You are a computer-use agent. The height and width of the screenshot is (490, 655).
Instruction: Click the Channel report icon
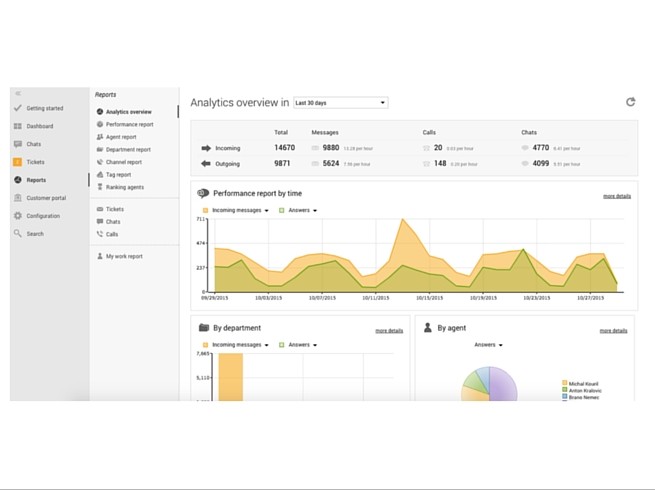[100, 162]
